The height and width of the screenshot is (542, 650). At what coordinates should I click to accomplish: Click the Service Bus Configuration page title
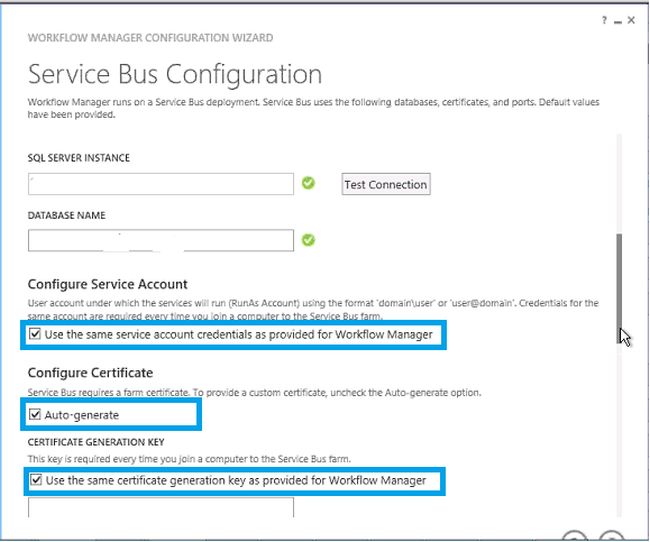(x=175, y=74)
